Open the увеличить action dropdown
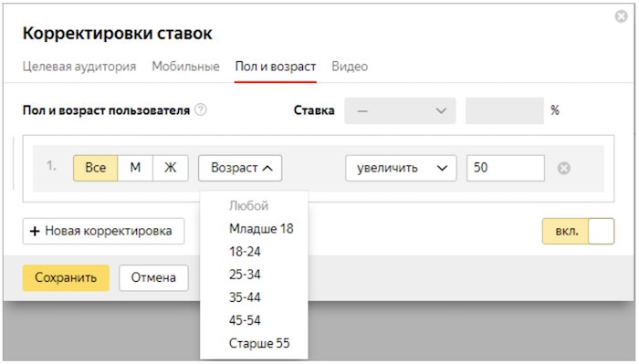639x364 pixels. coord(401,168)
